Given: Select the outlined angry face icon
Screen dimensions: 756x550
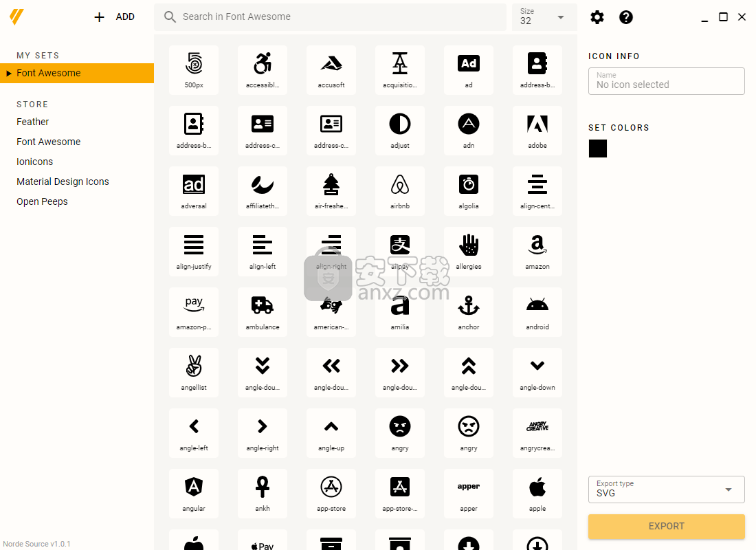Looking at the screenshot, I should (x=469, y=432).
